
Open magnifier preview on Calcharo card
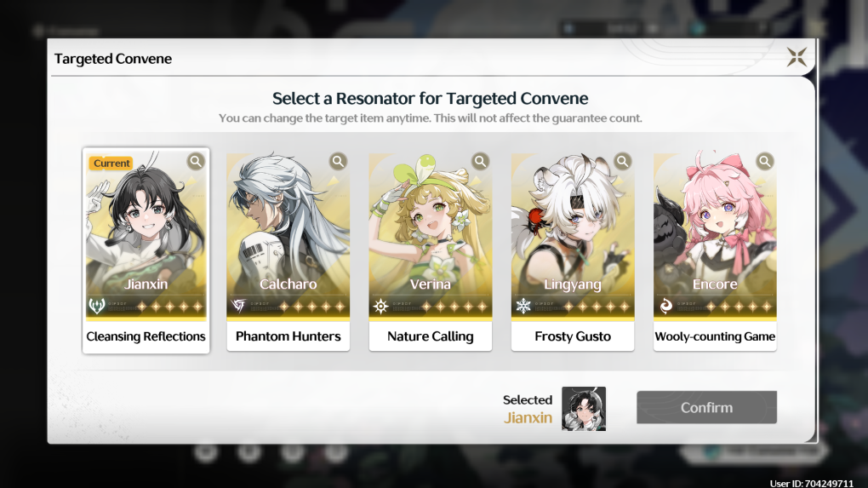pos(338,161)
